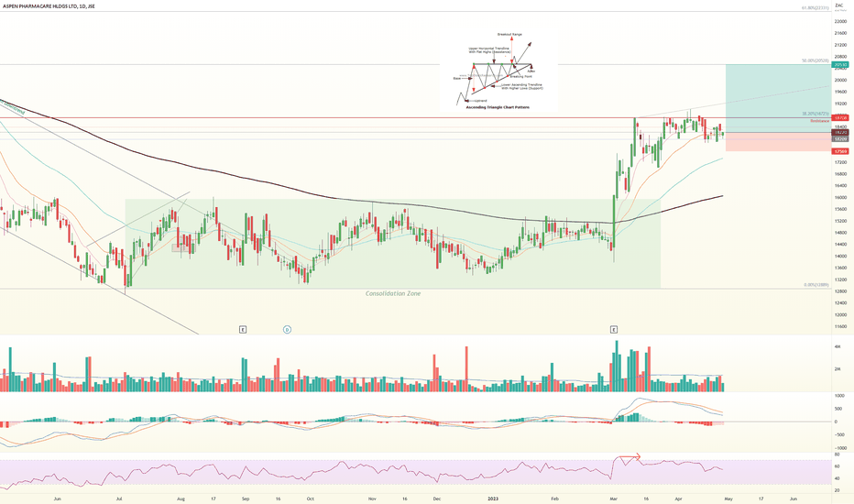
Task: Click the ZAC currency label
Action: (838, 5)
